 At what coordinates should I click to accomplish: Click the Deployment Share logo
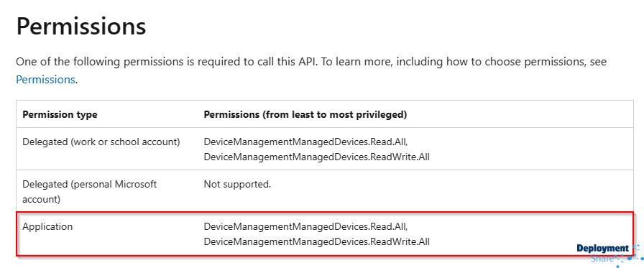click(x=610, y=254)
